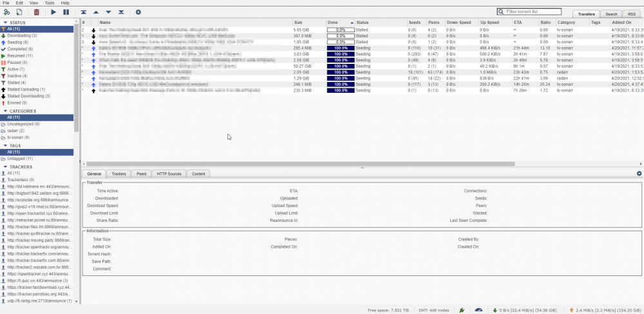Focus the Filter torrent list field

click(x=529, y=12)
